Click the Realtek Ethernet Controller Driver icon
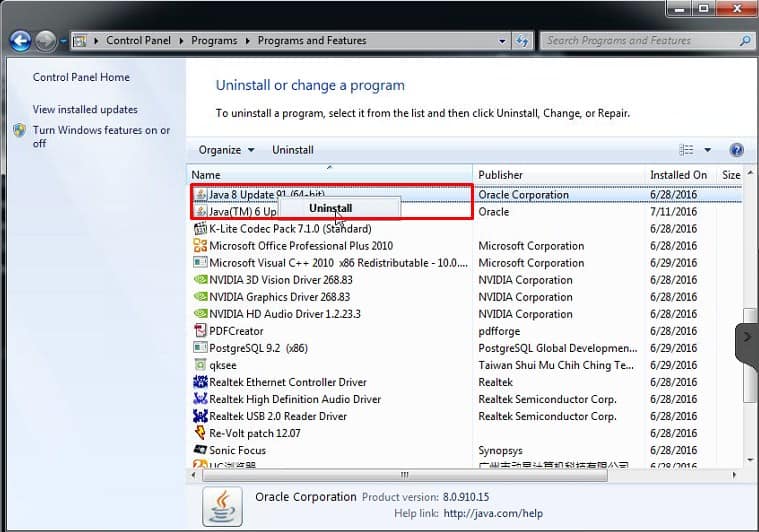 (200, 382)
